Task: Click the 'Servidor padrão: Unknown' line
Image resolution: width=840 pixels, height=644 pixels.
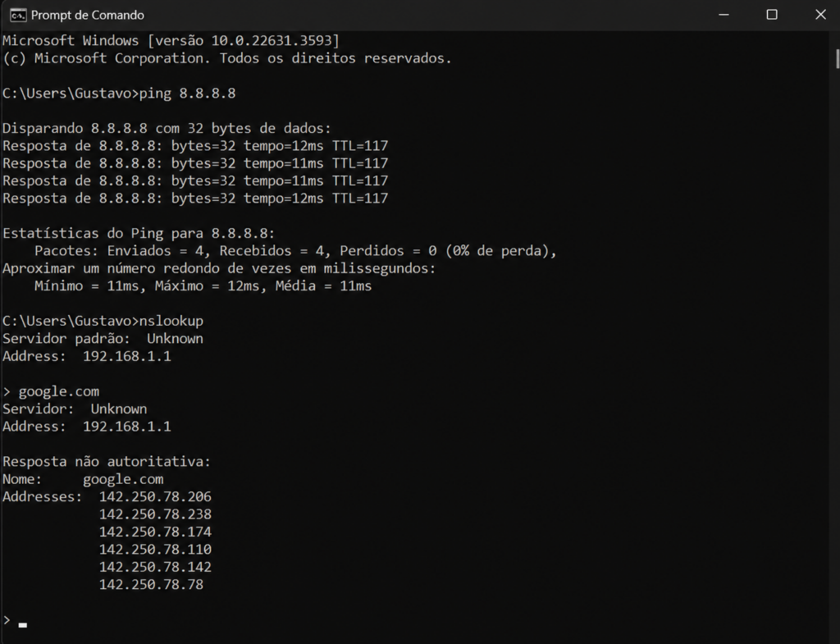Action: pos(103,339)
